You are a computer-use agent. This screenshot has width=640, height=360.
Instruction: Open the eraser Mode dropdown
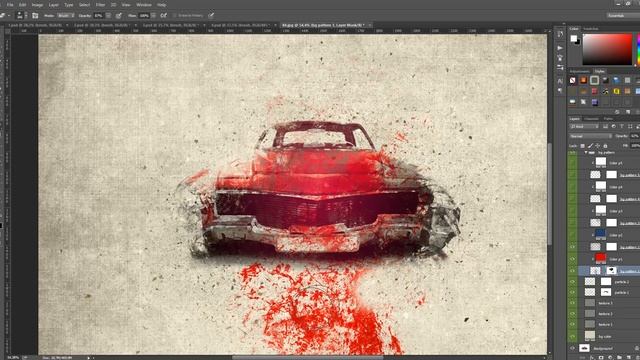[66, 16]
